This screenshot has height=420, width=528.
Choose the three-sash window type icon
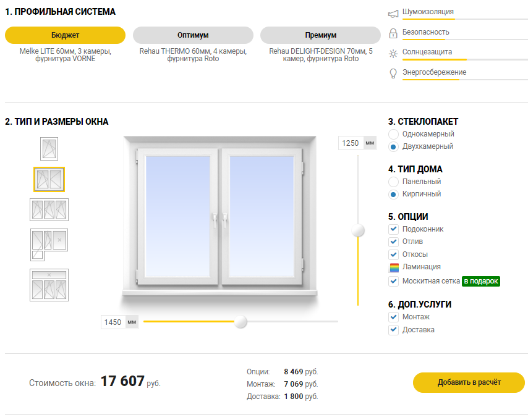coord(49,209)
